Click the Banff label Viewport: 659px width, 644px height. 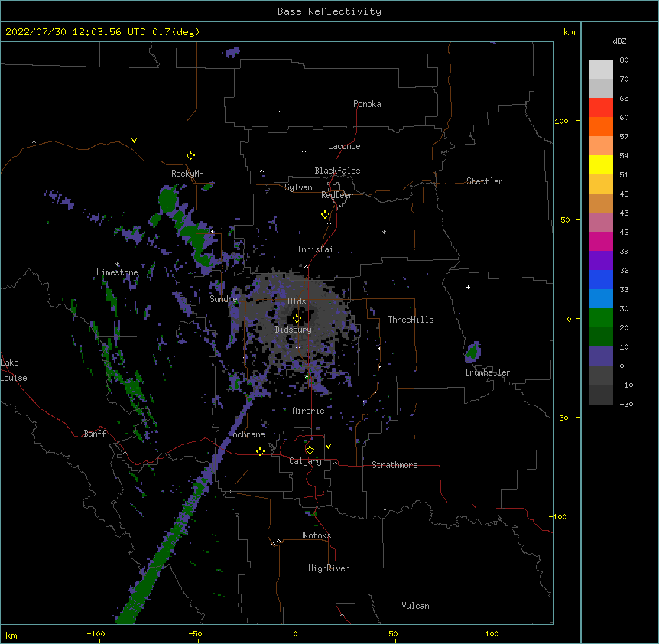point(95,434)
